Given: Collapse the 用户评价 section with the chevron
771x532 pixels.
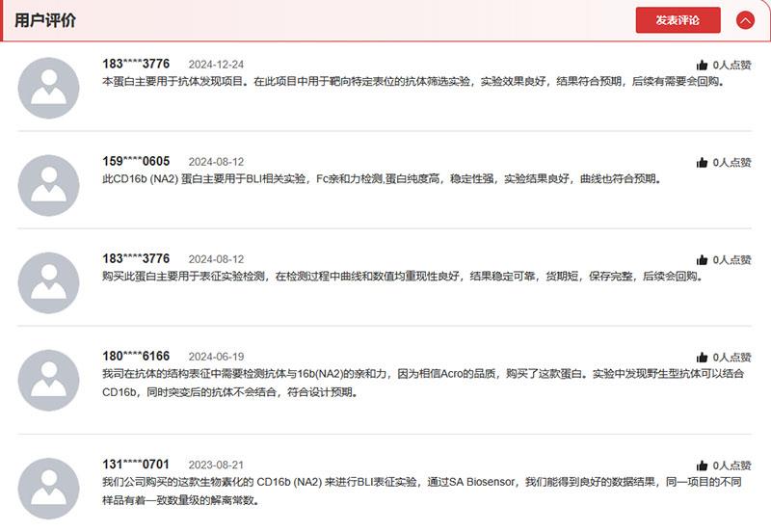Looking at the screenshot, I should [x=745, y=20].
